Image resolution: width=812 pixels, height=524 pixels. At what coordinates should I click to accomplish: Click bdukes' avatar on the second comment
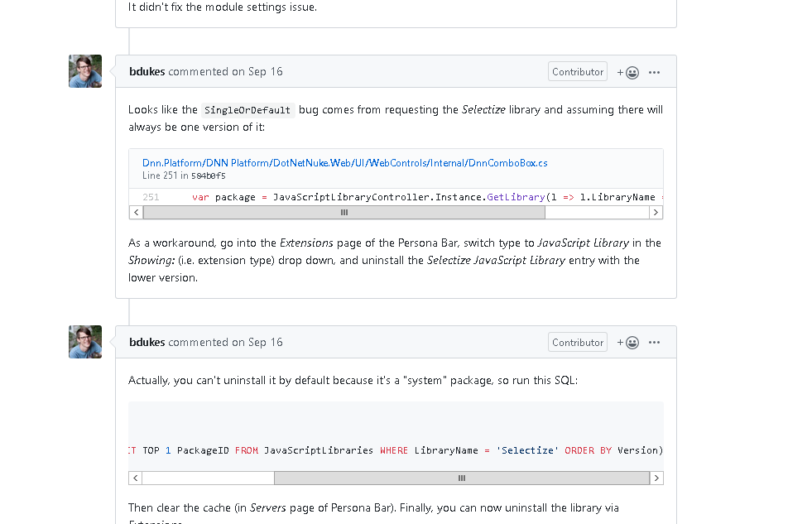tap(84, 341)
